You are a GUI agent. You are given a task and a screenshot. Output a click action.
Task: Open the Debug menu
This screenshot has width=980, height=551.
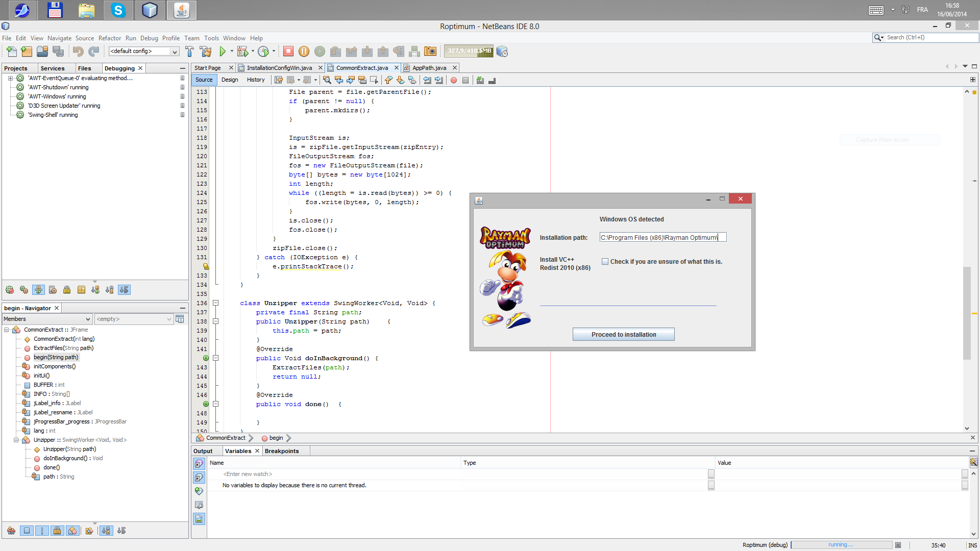pos(149,38)
